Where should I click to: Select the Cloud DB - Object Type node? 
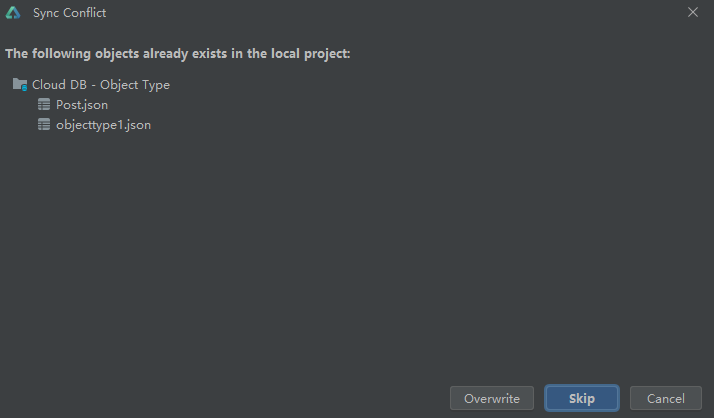tap(100, 85)
